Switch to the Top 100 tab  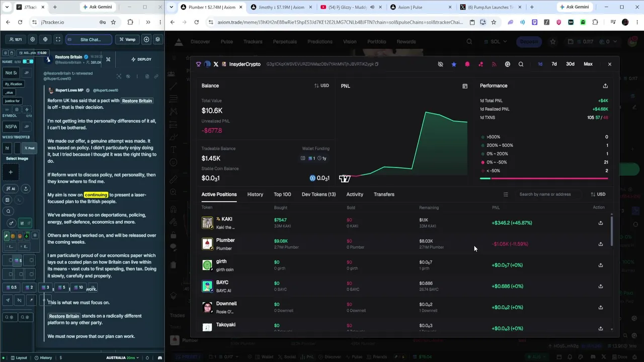pyautogui.click(x=282, y=195)
